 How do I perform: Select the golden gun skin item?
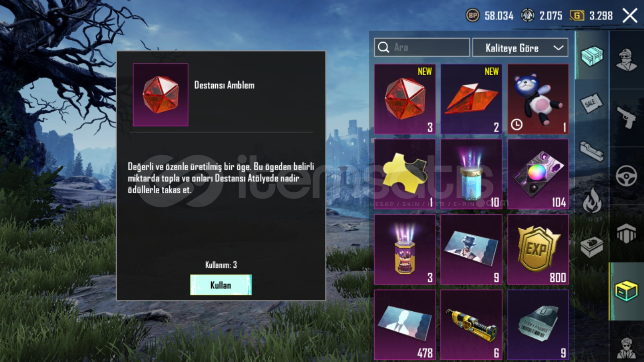(471, 325)
